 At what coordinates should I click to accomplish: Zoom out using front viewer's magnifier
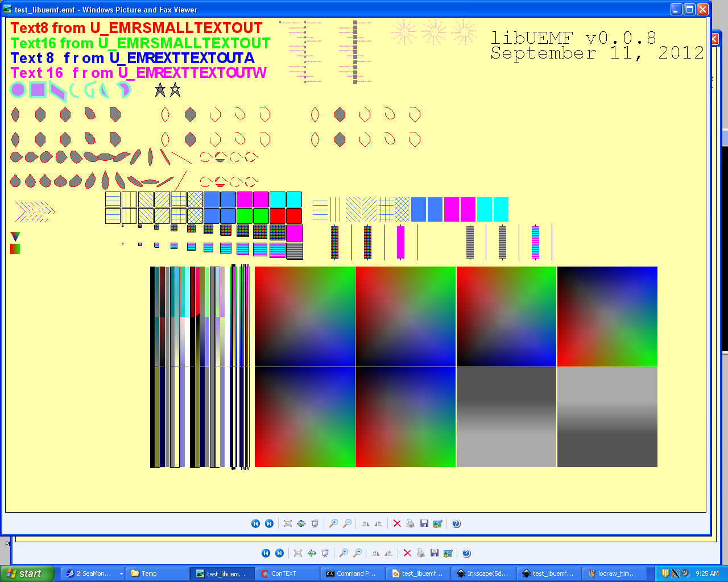[x=348, y=523]
